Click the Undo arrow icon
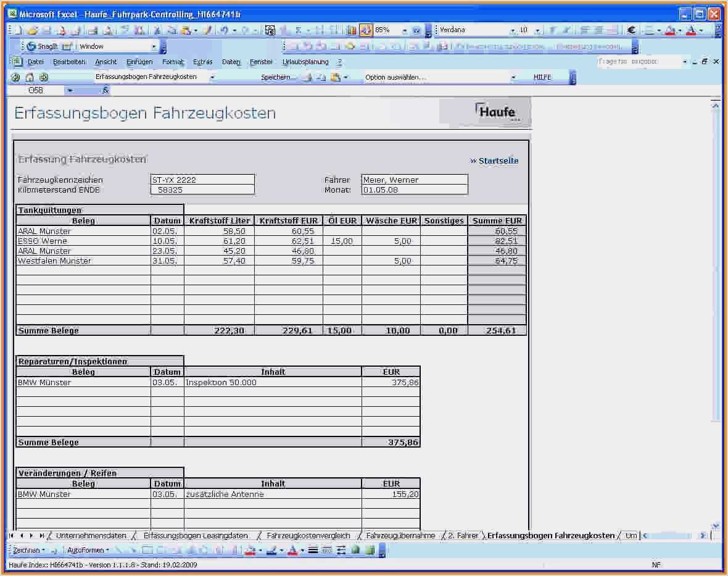Viewport: 728px width, 576px height. click(x=224, y=30)
